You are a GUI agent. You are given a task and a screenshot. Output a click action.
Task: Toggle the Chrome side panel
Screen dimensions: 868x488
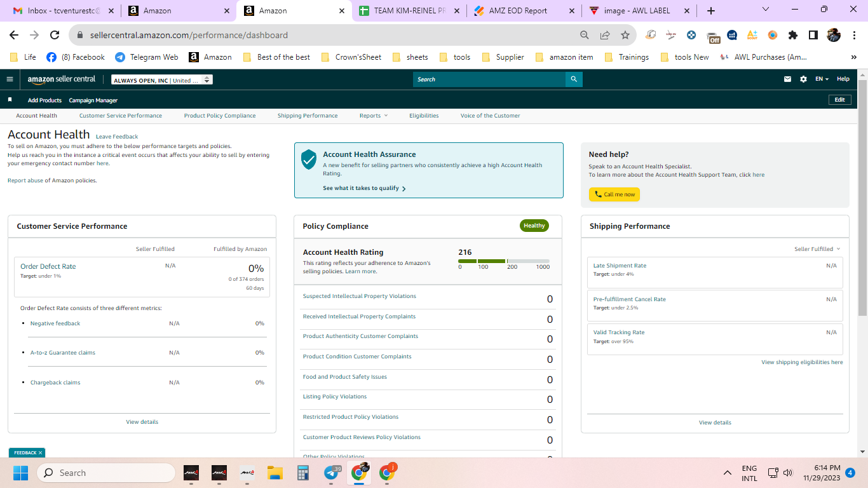[x=813, y=36]
